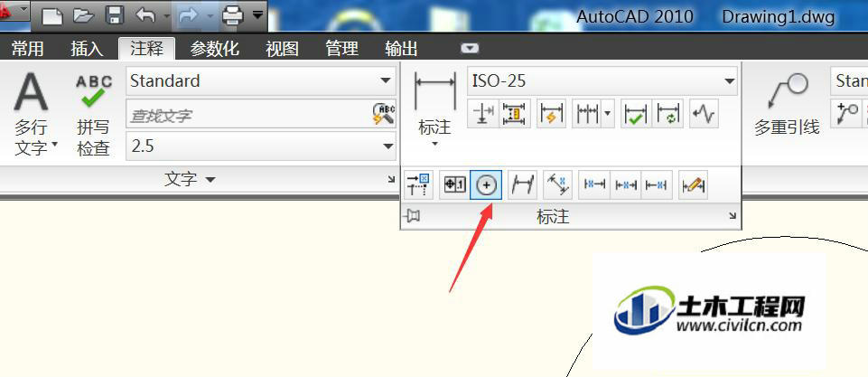Viewport: 868px width, 377px height.
Task: Undo the last action
Action: tap(145, 15)
